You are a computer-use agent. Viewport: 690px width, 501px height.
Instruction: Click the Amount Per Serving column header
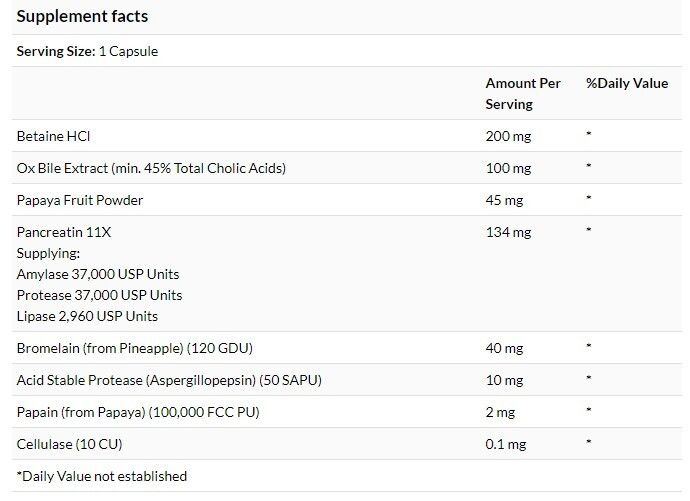(x=523, y=93)
